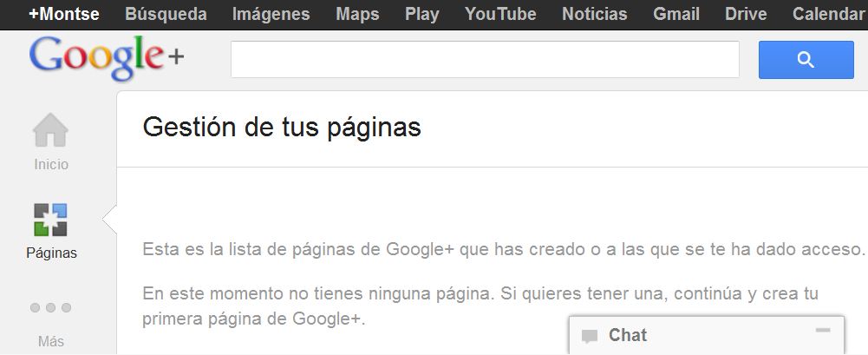Open Gmail from top bar
The height and width of the screenshot is (355, 868).
point(676,14)
